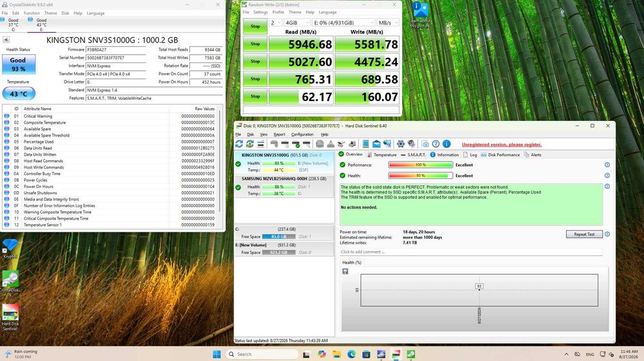Click Search box on taskbar
Screen dimensions: 644x361
262,354
